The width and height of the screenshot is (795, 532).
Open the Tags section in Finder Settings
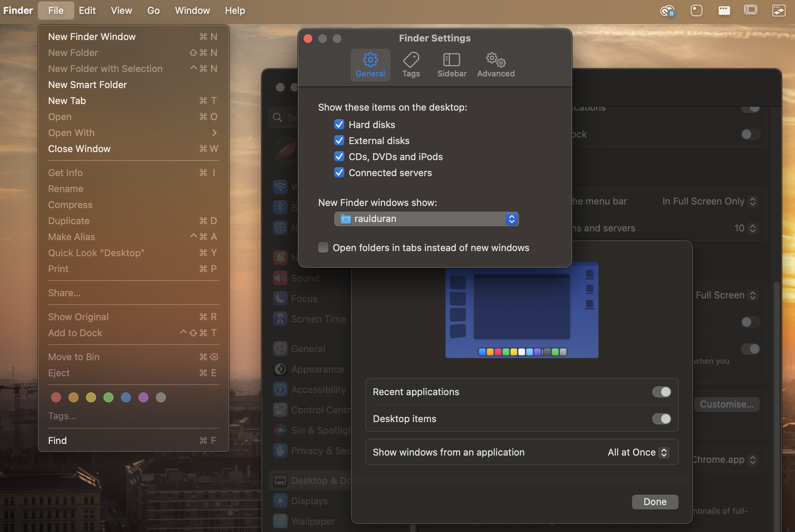411,65
